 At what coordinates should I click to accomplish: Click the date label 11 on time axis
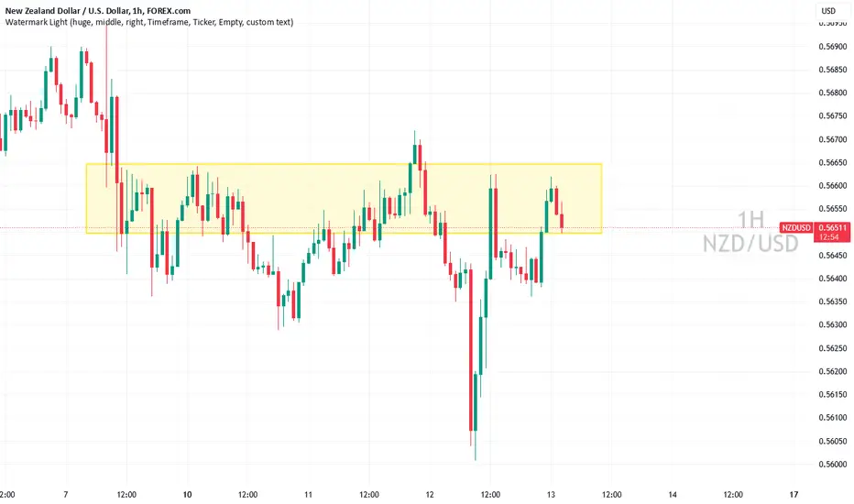coord(308,495)
